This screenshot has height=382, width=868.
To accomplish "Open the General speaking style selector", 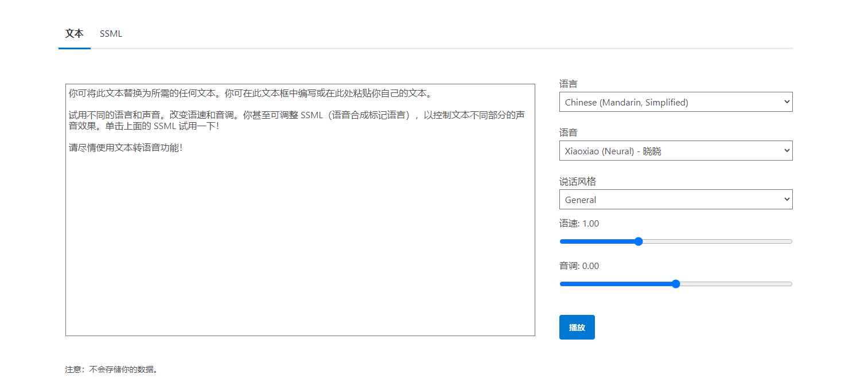I will 676,199.
